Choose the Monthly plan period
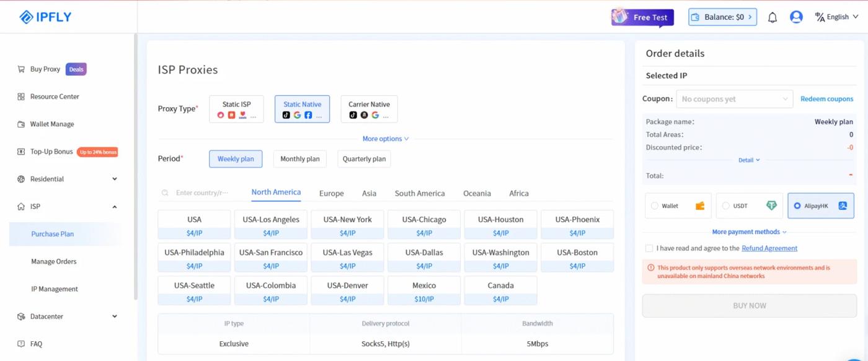Screen dimensions: 868x361 [x=300, y=159]
